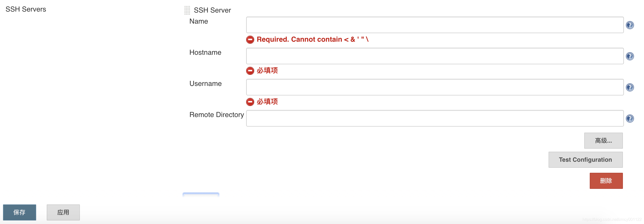644x224 pixels.
Task: Click the Username required-field error icon
Action: [x=250, y=102]
